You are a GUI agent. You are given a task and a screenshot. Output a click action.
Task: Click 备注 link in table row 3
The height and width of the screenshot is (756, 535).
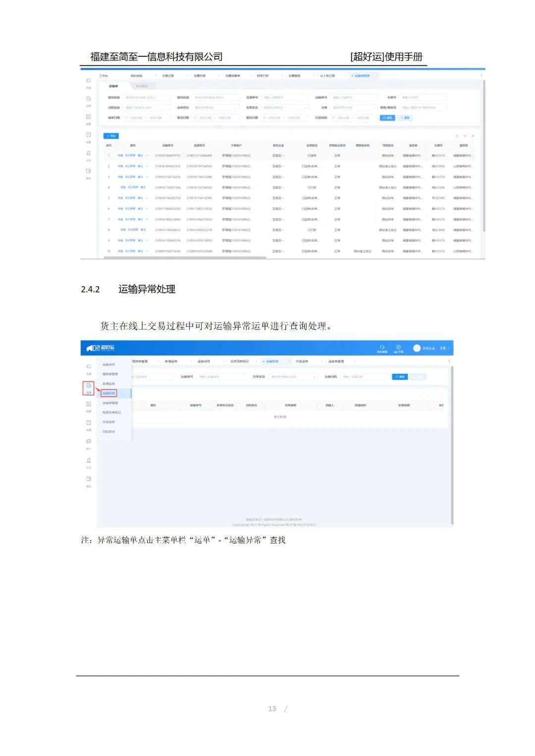click(140, 177)
